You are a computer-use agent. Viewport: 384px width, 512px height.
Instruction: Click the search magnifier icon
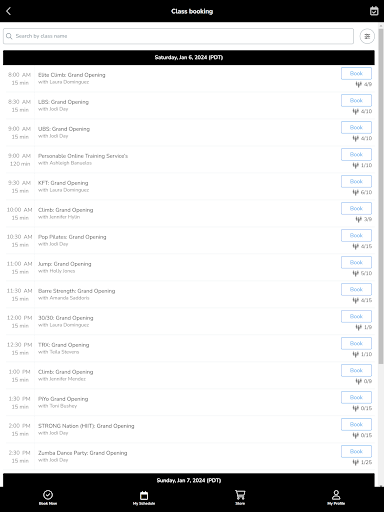pyautogui.click(x=9, y=36)
